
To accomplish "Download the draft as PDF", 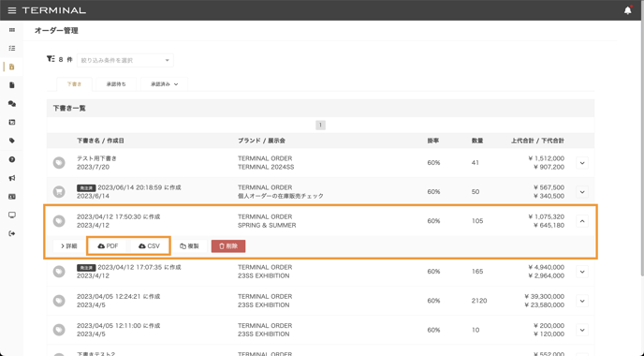I will click(x=108, y=245).
